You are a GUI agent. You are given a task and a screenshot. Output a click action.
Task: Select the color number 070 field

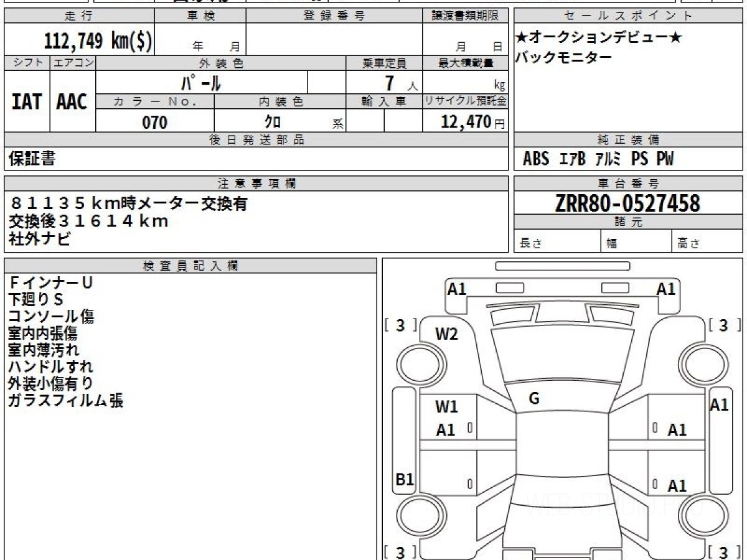coord(155,123)
